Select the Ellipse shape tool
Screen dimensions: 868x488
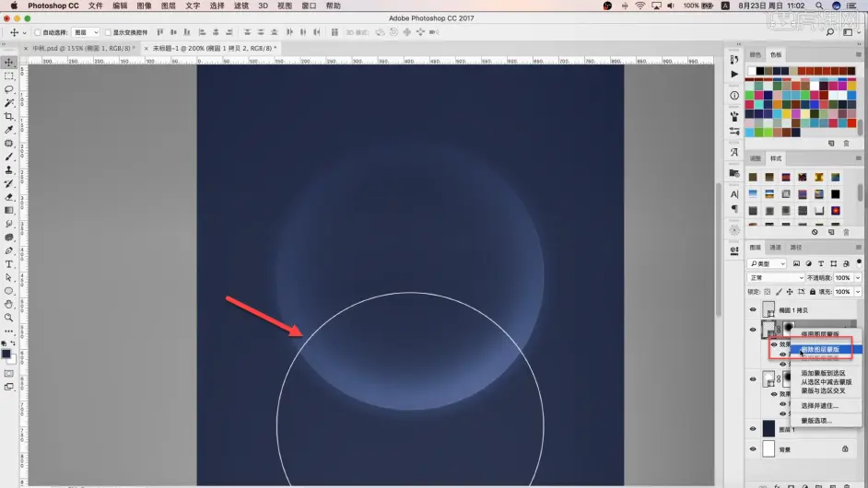click(x=9, y=291)
